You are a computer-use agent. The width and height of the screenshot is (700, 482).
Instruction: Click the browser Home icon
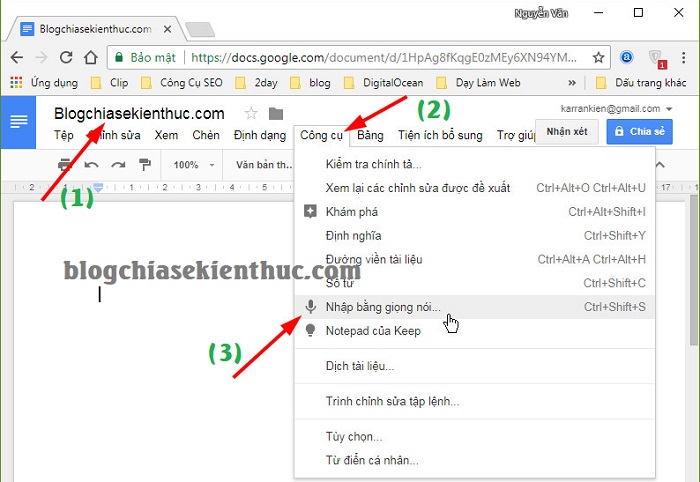pyautogui.click(x=91, y=57)
